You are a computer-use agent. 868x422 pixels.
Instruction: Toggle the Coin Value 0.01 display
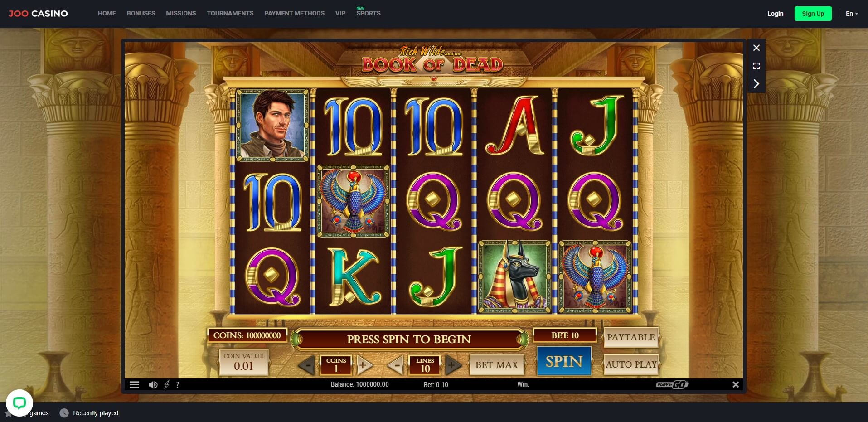point(243,362)
